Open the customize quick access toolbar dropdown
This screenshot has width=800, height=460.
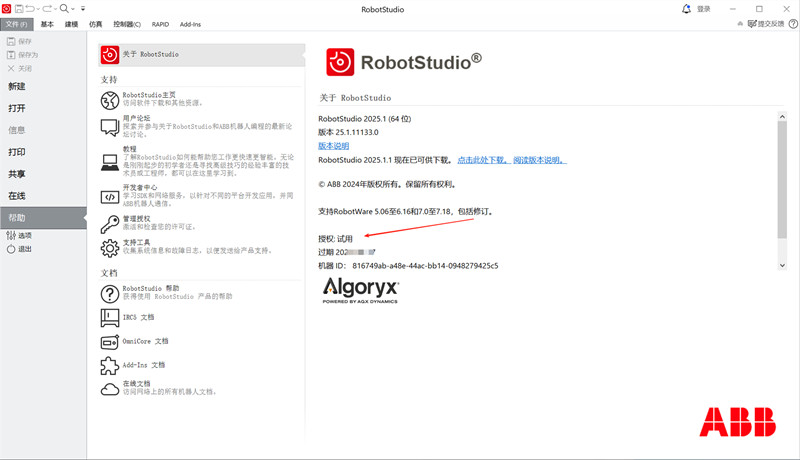click(x=83, y=9)
